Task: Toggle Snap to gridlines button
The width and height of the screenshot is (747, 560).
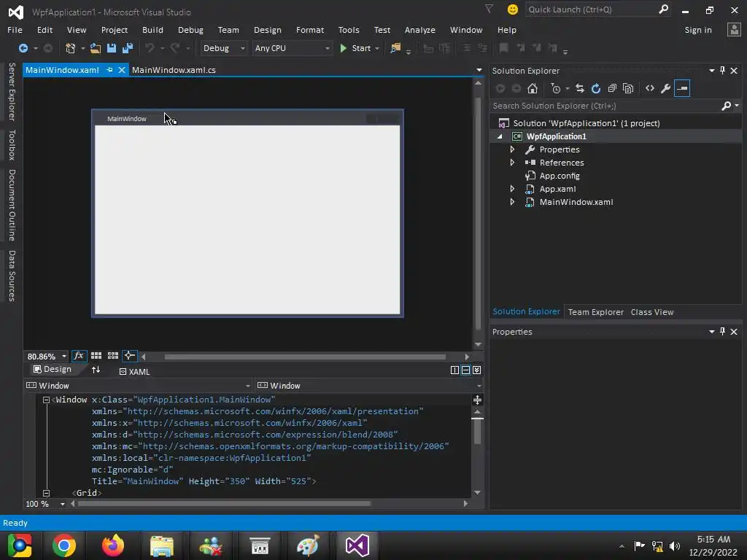Action: point(113,356)
